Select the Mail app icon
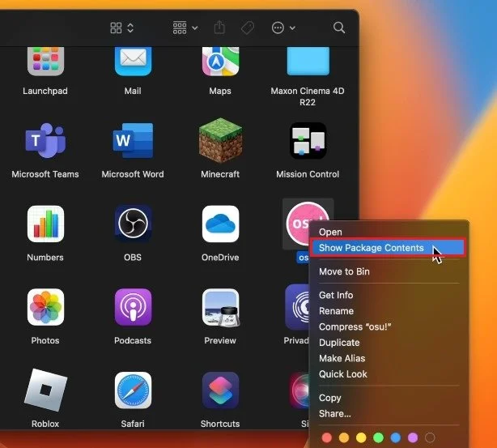This screenshot has height=448, width=497. click(x=133, y=62)
